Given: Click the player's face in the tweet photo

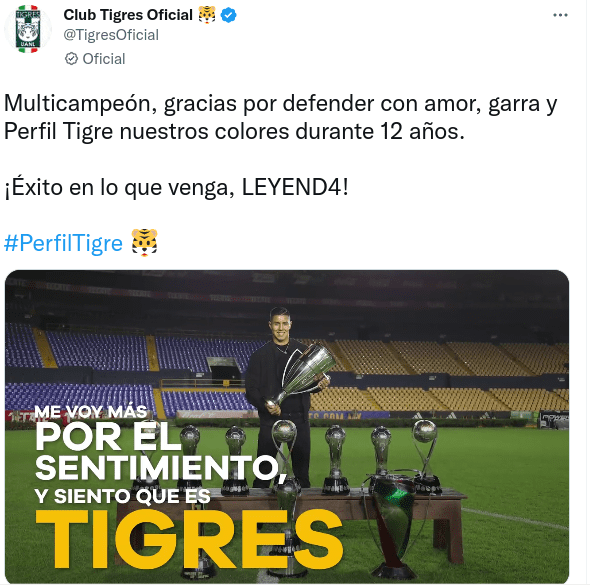Looking at the screenshot, I should pyautogui.click(x=280, y=325).
